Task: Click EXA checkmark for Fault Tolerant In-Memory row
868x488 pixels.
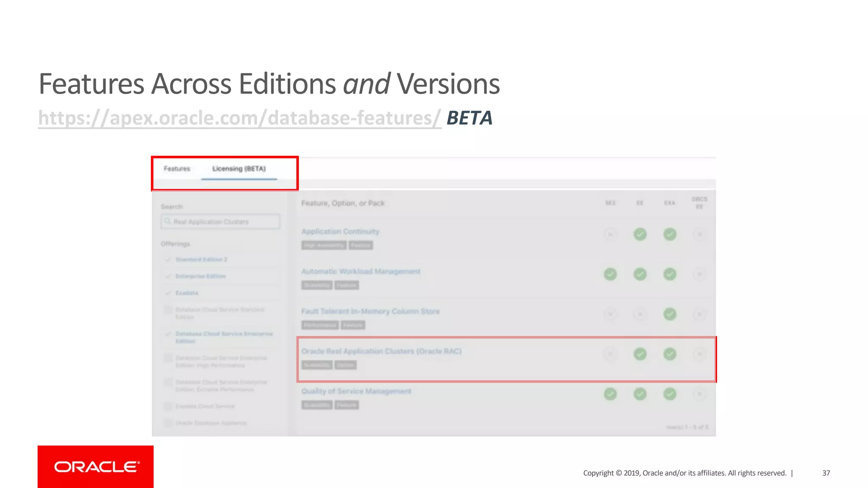Action: (x=670, y=314)
